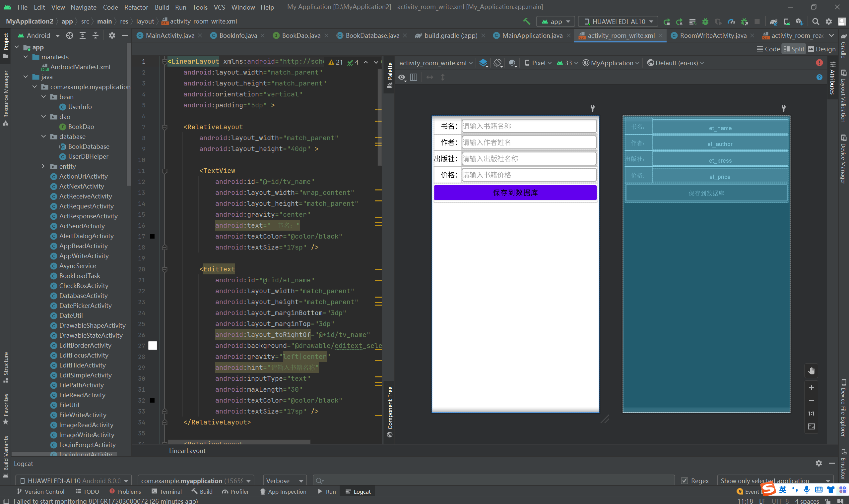This screenshot has height=504, width=849.
Task: Click the Debug app bug icon
Action: (x=705, y=22)
